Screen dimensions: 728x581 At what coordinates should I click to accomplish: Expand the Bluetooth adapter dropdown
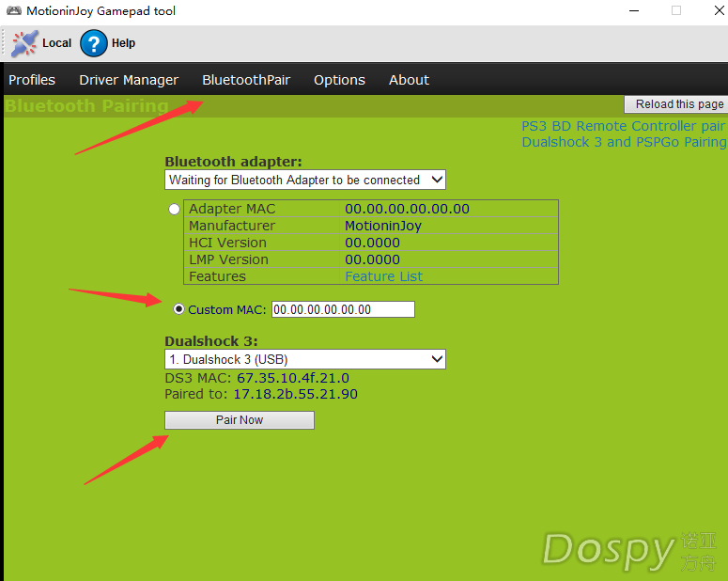coord(305,180)
